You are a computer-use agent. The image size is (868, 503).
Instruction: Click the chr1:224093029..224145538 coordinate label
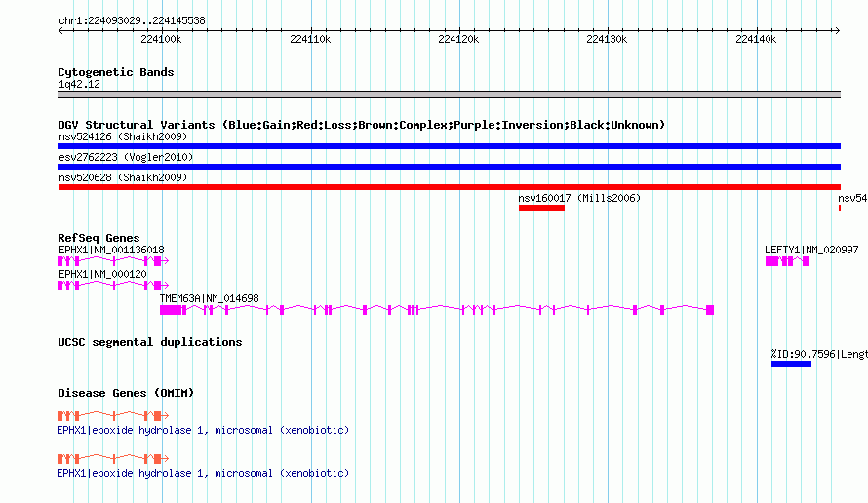[x=132, y=21]
